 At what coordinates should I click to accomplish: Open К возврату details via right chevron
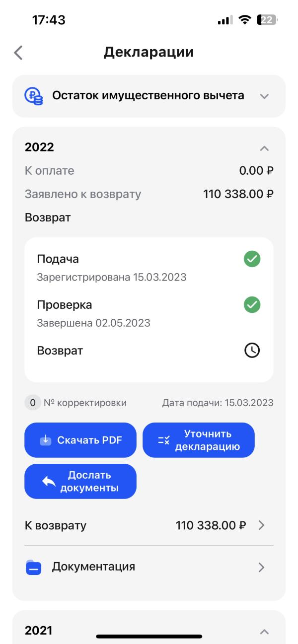click(x=262, y=525)
